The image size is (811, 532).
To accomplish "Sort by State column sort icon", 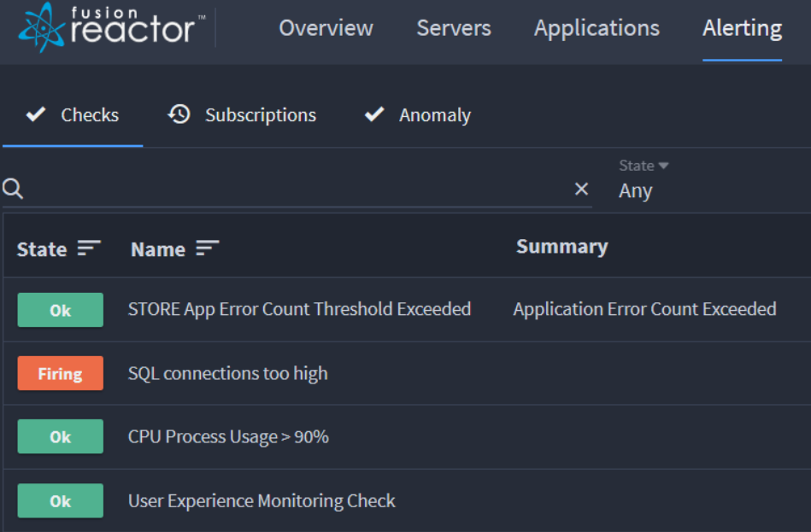I will (x=89, y=248).
